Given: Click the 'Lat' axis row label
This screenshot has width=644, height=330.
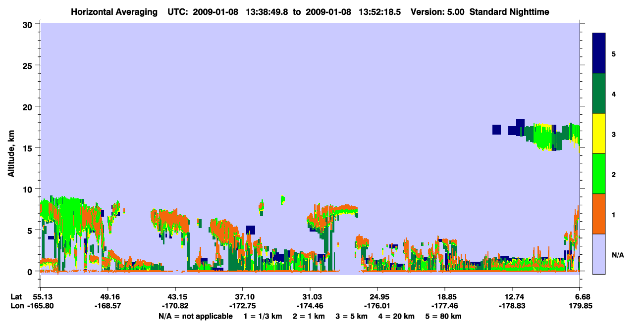Looking at the screenshot, I should 16,297.
